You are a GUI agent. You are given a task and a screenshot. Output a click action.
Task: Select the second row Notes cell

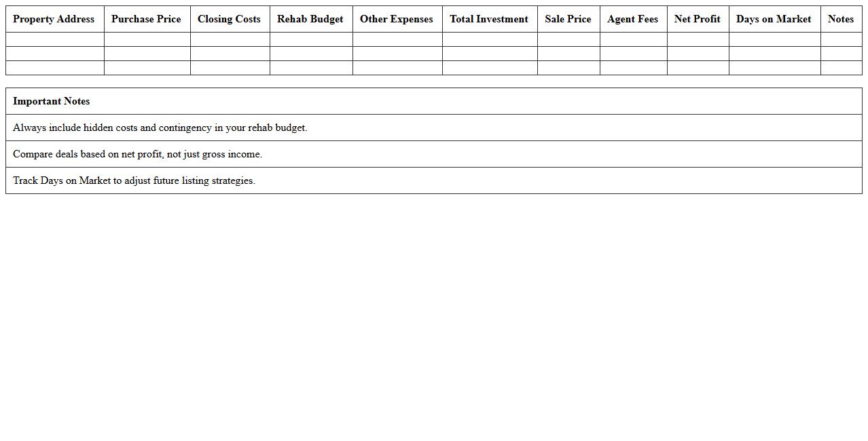click(x=841, y=54)
